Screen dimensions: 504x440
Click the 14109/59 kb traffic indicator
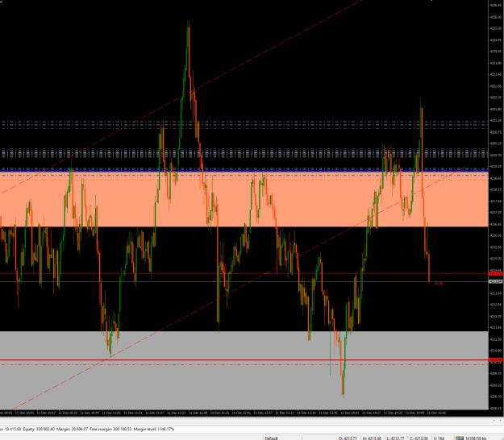(476, 438)
